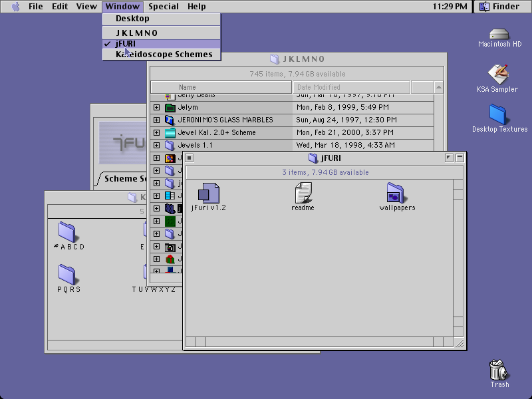
Task: Expand the Jewel Kal. 2.0+ Scheme row
Action: (x=156, y=132)
